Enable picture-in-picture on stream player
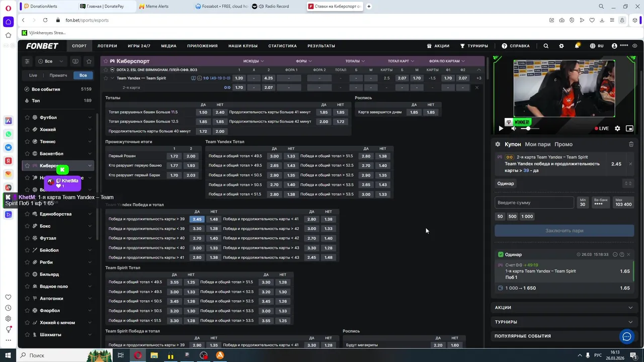 629,128
